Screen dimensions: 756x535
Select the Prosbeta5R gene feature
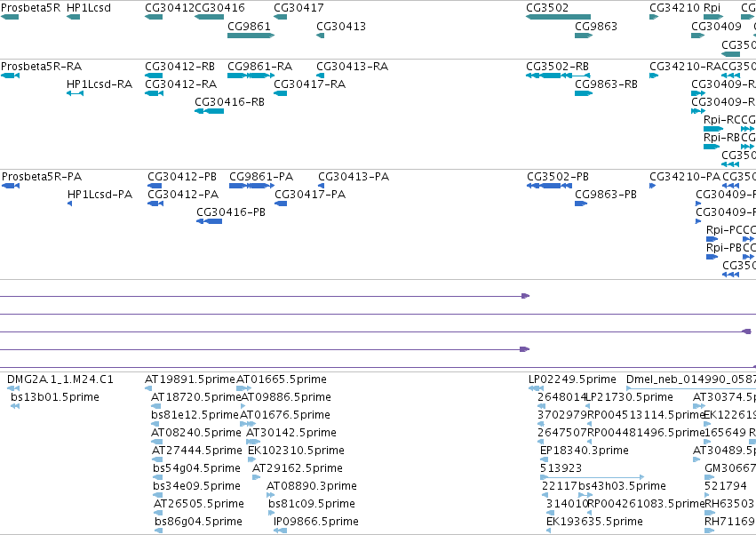point(10,17)
